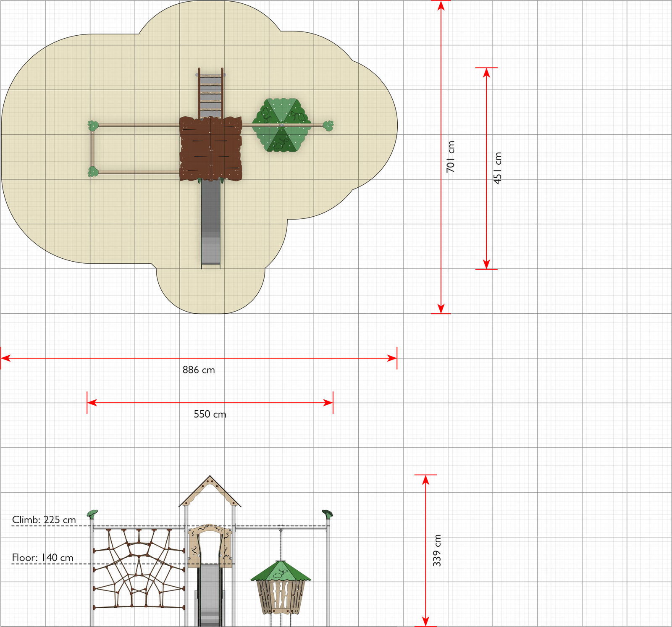Select the 451 cm vertical dimension text
Viewport: 672px width, 627px height.
click(497, 168)
